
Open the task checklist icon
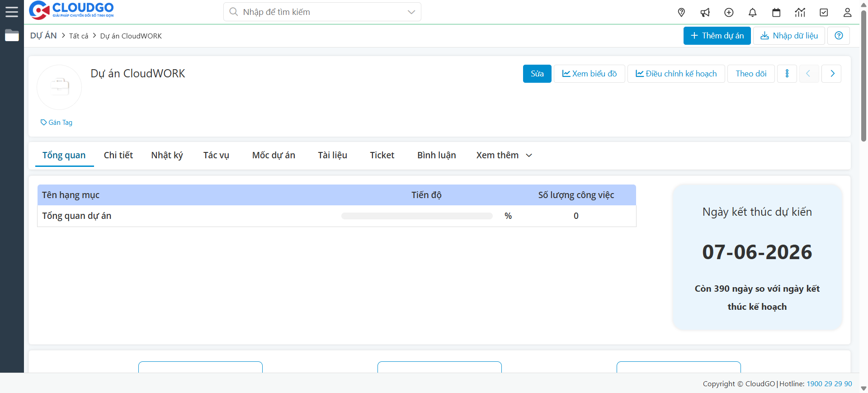pos(824,13)
